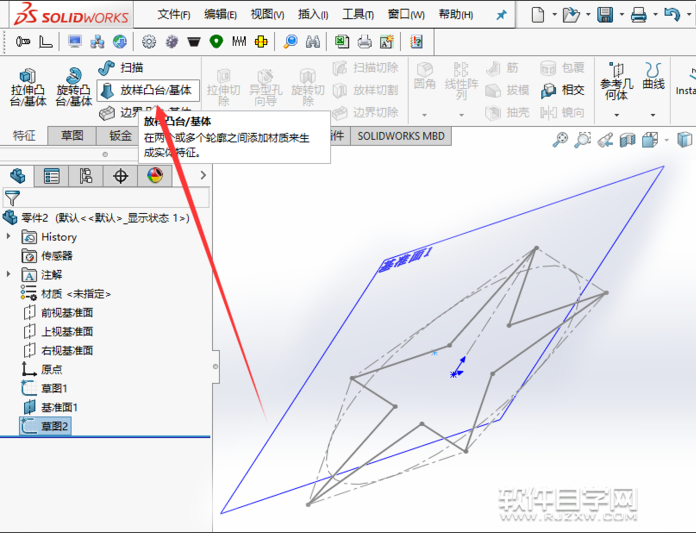
Task: Select 基准面1 in feature tree
Action: (x=50, y=407)
